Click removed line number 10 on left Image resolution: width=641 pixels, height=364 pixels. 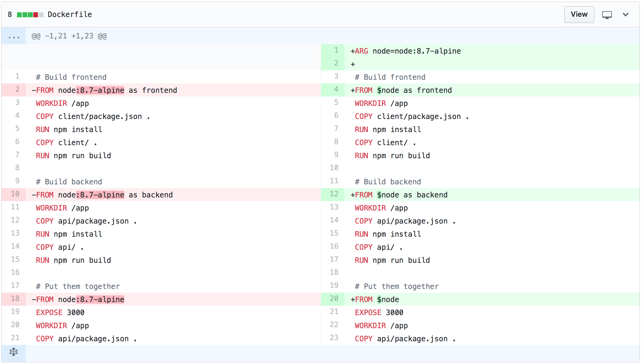click(14, 194)
